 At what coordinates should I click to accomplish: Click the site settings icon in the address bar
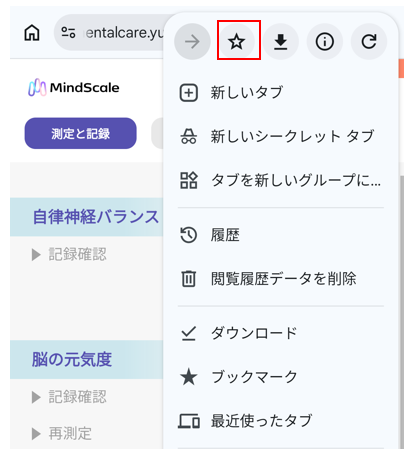coord(68,33)
